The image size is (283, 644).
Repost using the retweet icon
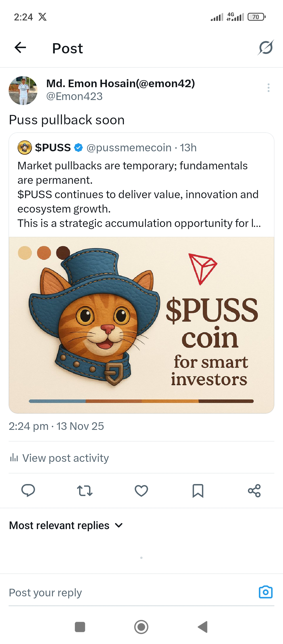[x=85, y=490]
